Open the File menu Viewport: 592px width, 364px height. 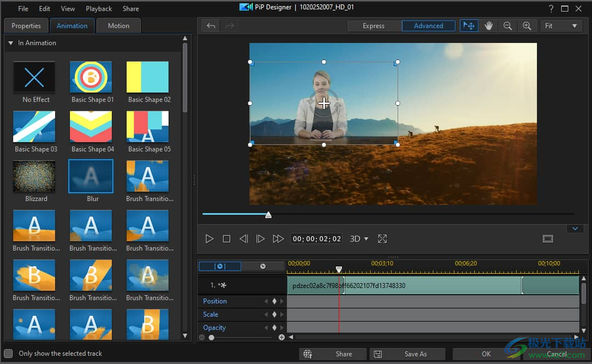(x=23, y=8)
